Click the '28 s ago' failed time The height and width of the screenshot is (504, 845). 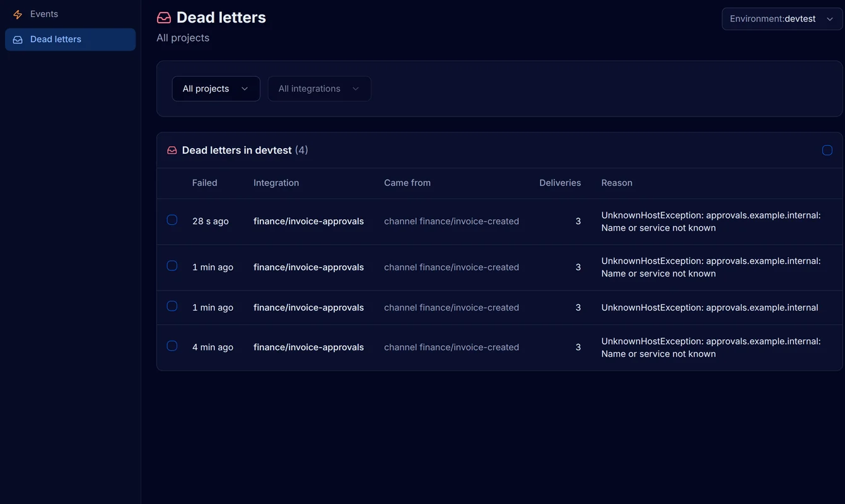(x=211, y=221)
